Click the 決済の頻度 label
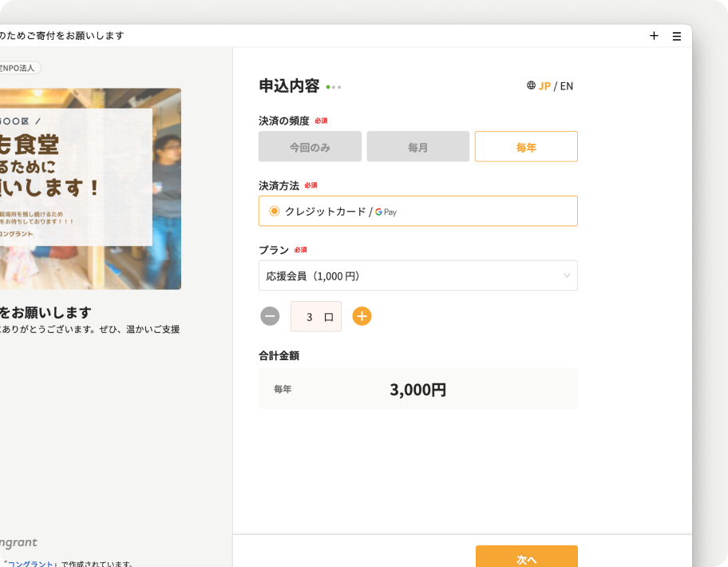This screenshot has height=567, width=728. (x=283, y=121)
